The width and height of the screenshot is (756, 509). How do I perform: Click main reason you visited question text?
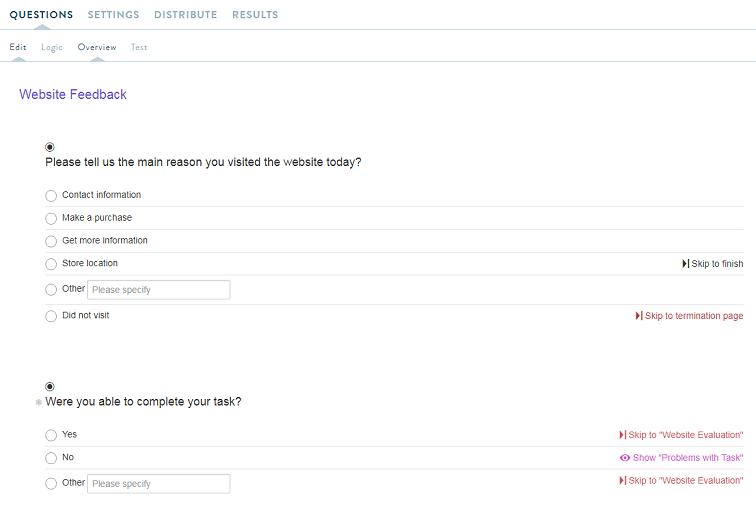203,162
